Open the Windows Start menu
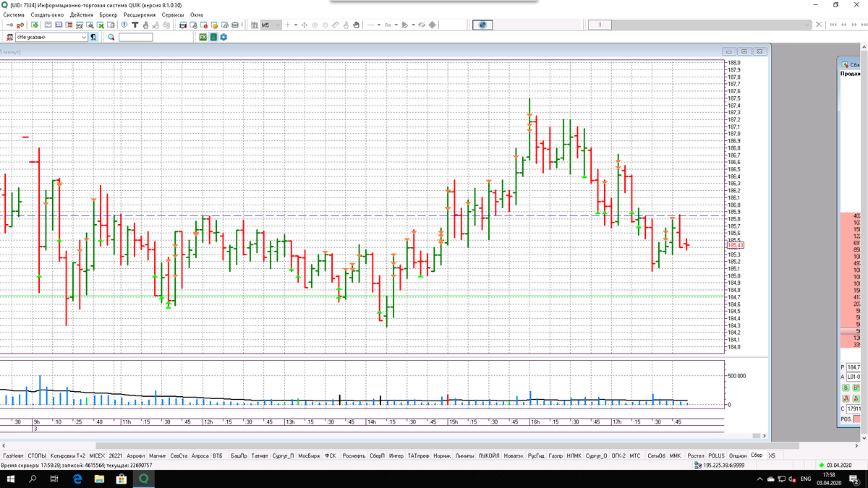This screenshot has width=868, height=488. 11,479
